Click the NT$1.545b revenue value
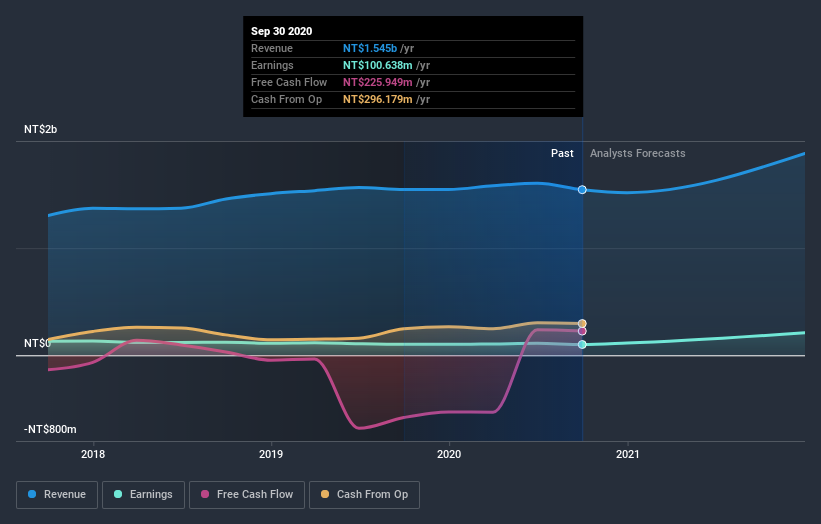The image size is (821, 524). click(x=370, y=48)
